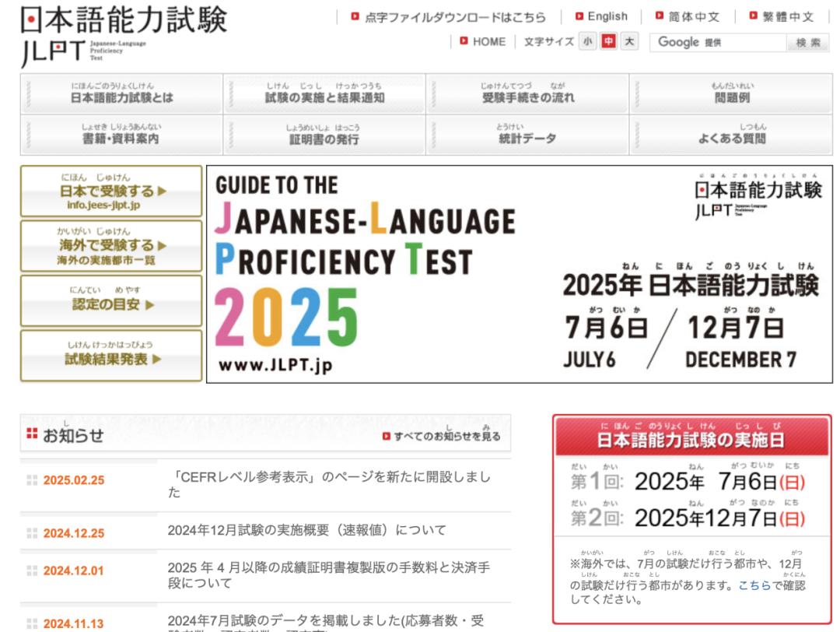Click すべてのお知らせを見る link
This screenshot has width=840, height=632.
[447, 436]
